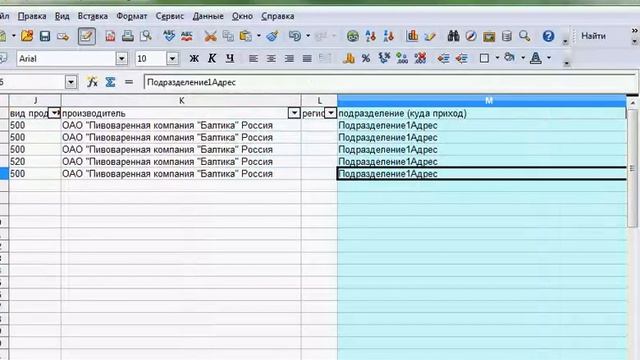The image size is (640, 360).
Task: Open the Zoom magnifier
Action: [524, 36]
